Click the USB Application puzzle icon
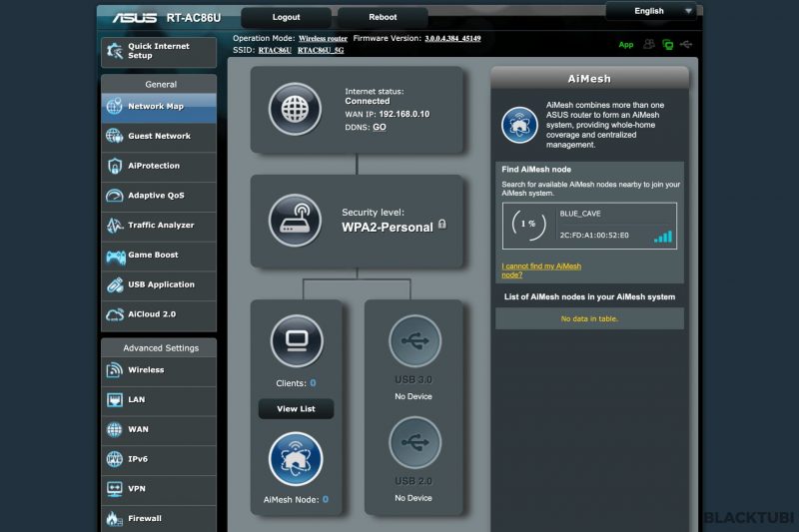Image resolution: width=799 pixels, height=532 pixels. 115,284
